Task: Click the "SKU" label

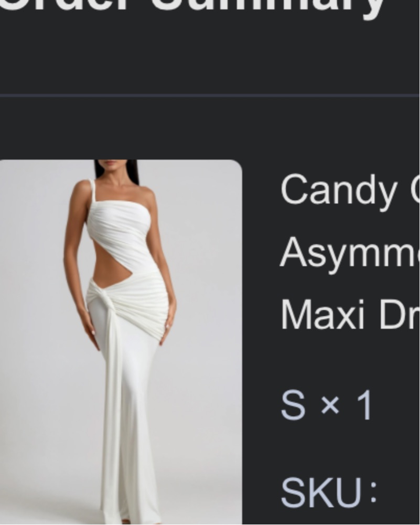Action: pos(321,492)
